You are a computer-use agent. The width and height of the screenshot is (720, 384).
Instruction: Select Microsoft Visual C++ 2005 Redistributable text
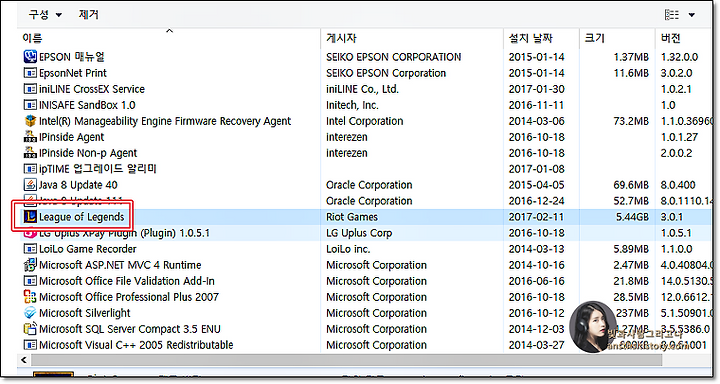(x=136, y=345)
